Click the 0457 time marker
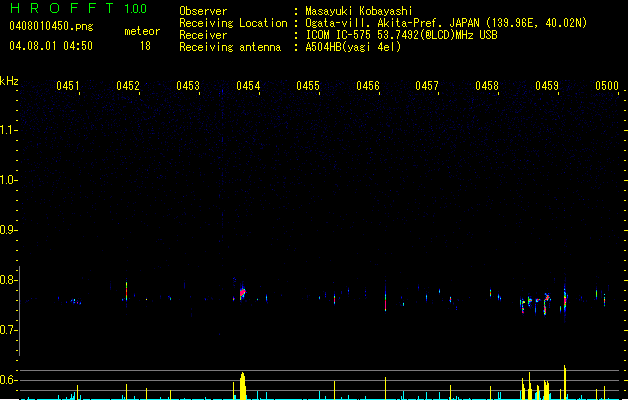This screenshot has height=400, width=629. click(x=427, y=86)
